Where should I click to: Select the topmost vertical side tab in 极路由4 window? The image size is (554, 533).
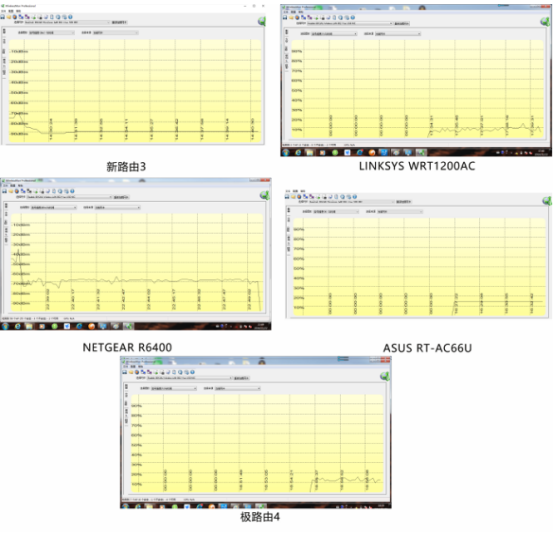click(x=126, y=387)
